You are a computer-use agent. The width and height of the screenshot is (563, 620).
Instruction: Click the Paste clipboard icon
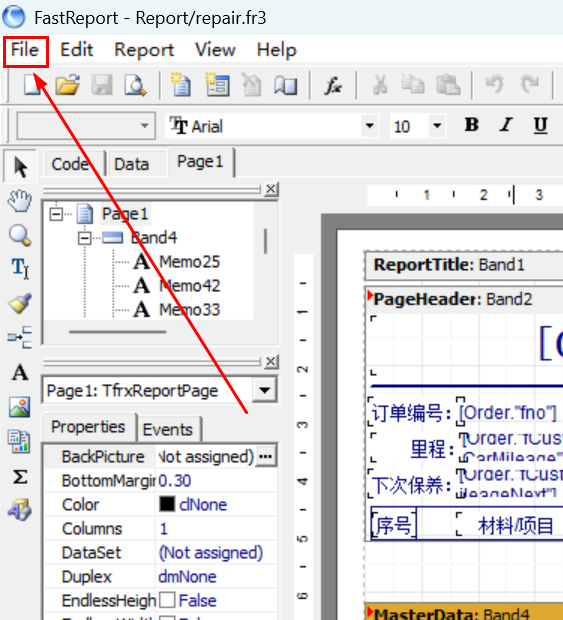(x=448, y=84)
